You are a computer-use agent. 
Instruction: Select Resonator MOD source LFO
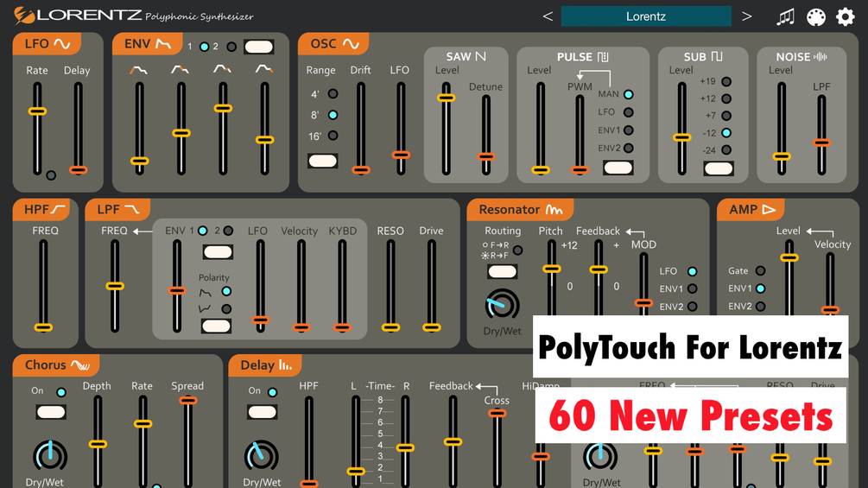point(692,271)
